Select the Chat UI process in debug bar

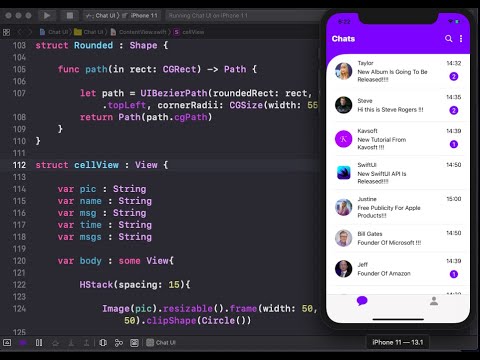point(161,343)
